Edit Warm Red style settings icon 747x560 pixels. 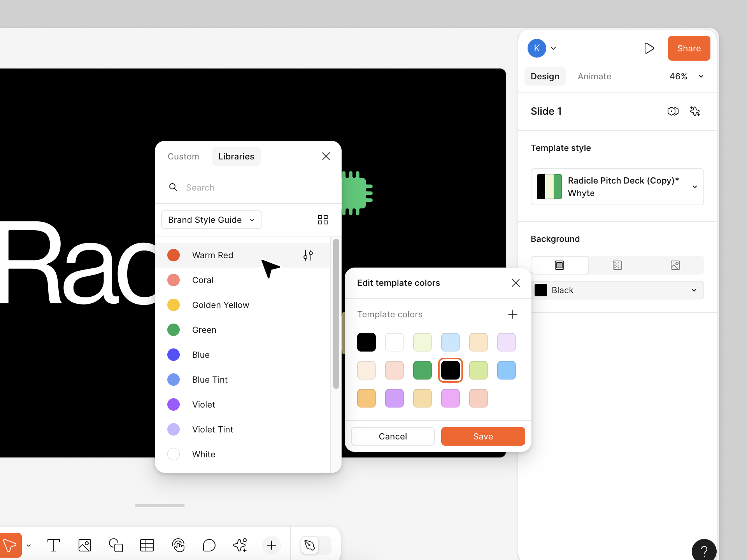[x=308, y=255]
